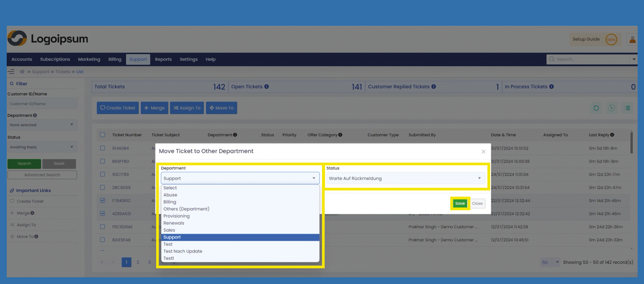Open the Billing menu
The width and height of the screenshot is (644, 284).
115,59
